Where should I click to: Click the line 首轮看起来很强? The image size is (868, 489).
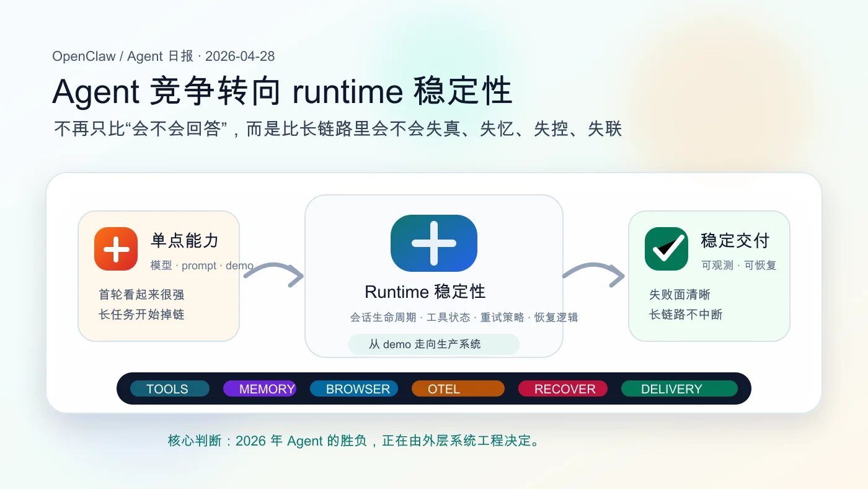pos(141,295)
